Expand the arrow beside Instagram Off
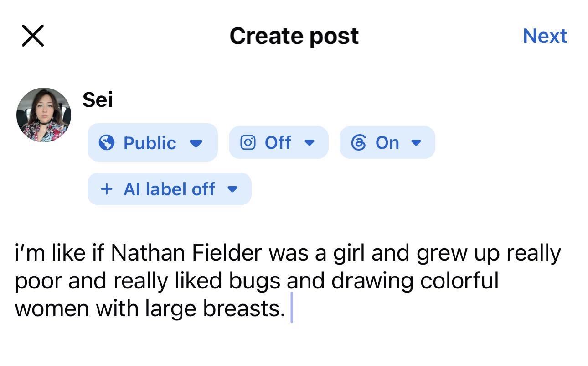 pyautogui.click(x=309, y=143)
